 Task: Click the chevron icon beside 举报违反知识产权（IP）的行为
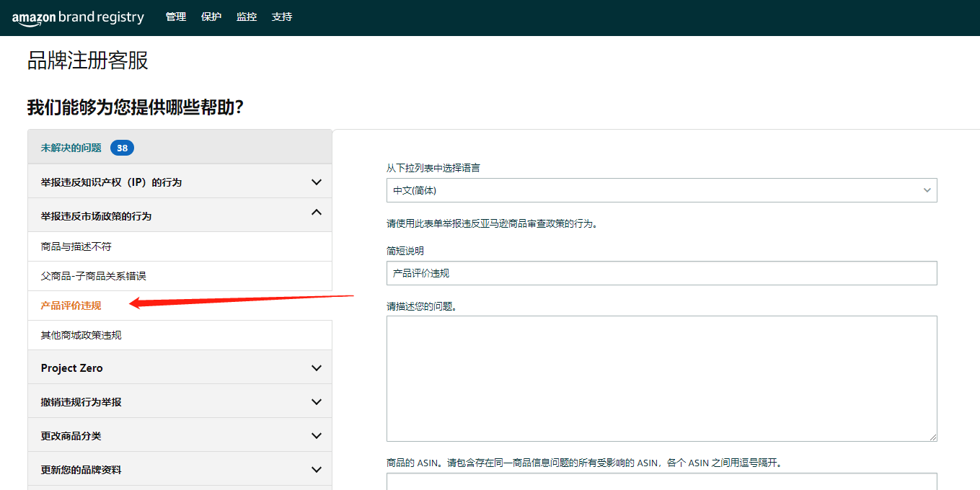click(x=316, y=182)
